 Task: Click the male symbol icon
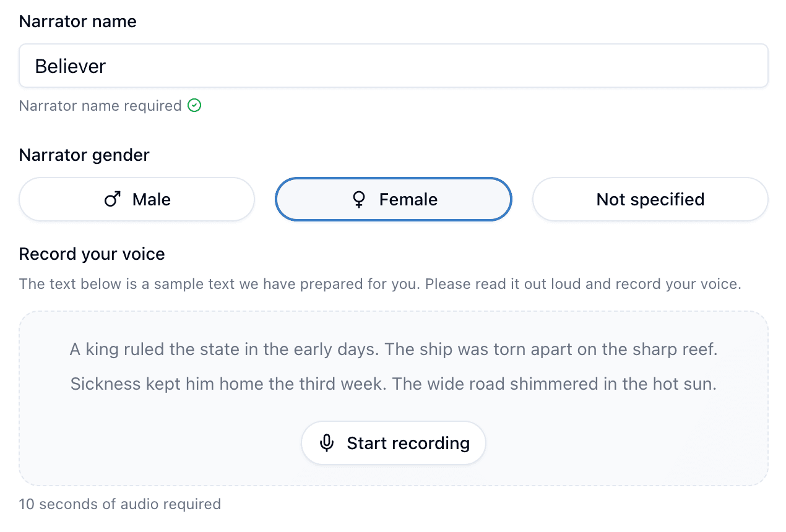click(112, 199)
